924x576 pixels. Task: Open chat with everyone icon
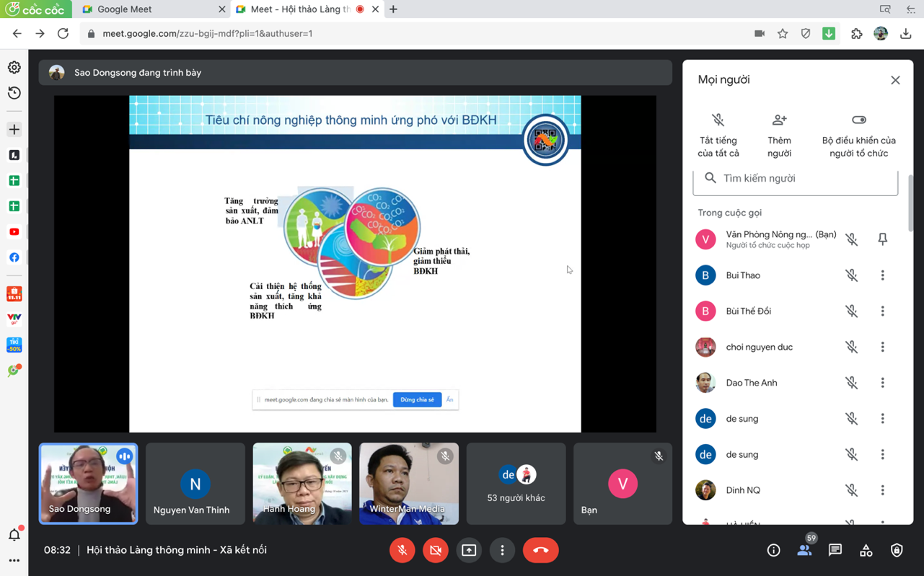(x=835, y=551)
